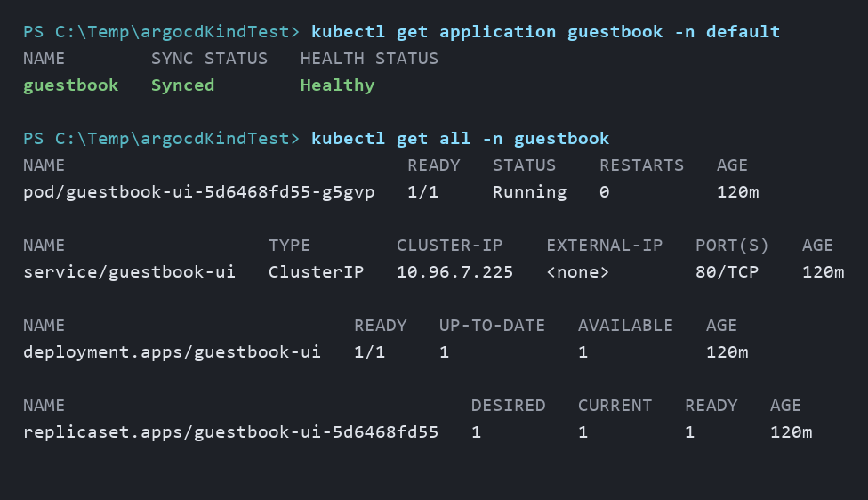This screenshot has width=868, height=500.
Task: Click the 'SYNC STATUS' column header
Action: [209, 59]
